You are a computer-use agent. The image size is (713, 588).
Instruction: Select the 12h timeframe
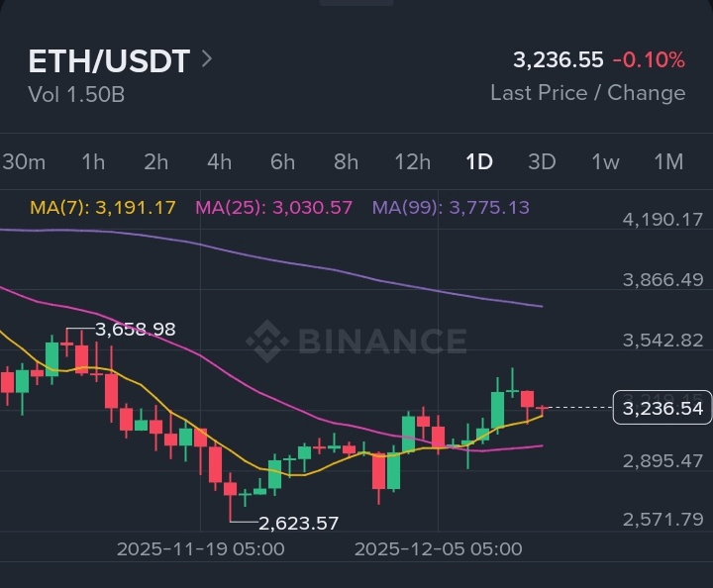412,161
